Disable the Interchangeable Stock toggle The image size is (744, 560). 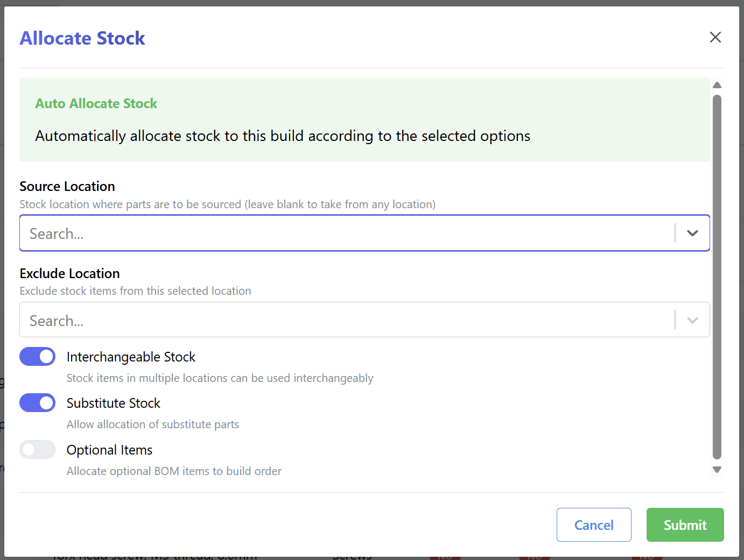(x=37, y=356)
